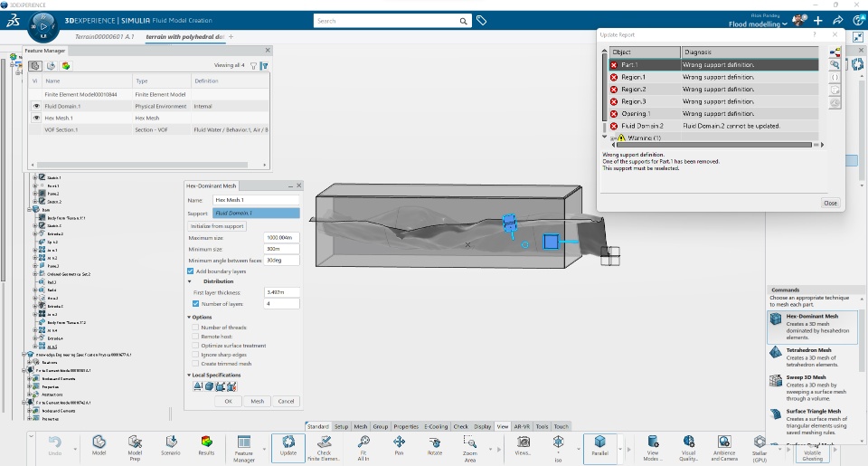Switch to the Scenario app
Image resolution: width=868 pixels, height=466 pixels.
171,445
